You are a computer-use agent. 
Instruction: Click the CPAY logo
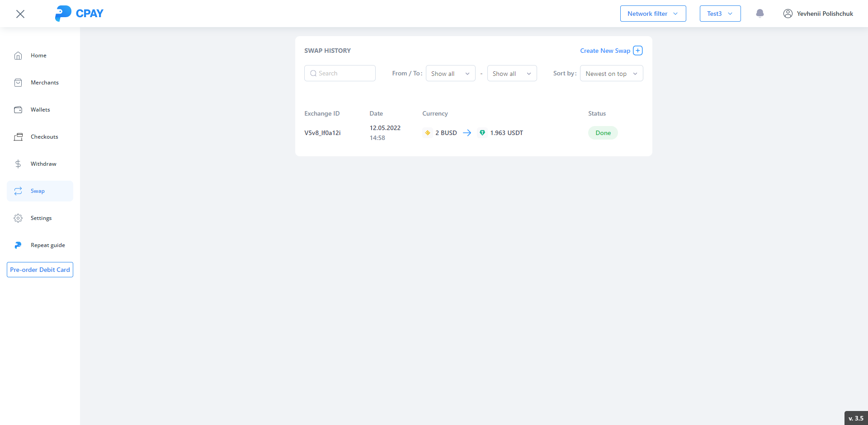pos(79,14)
